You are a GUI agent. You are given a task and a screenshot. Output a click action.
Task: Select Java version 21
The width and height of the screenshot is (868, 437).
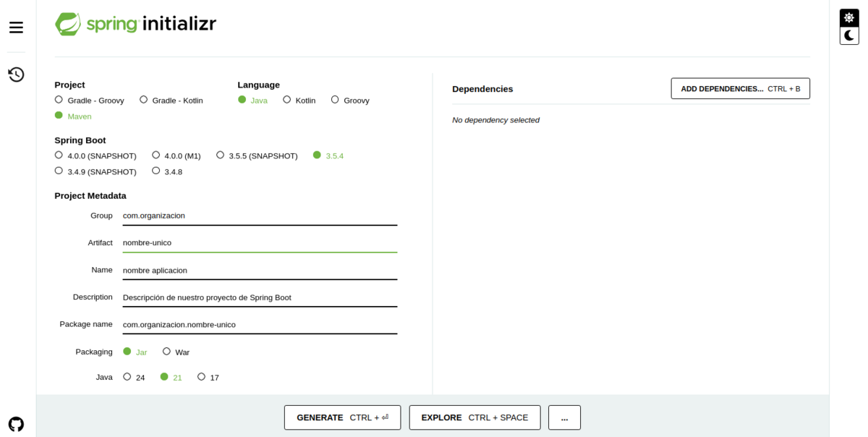point(171,377)
